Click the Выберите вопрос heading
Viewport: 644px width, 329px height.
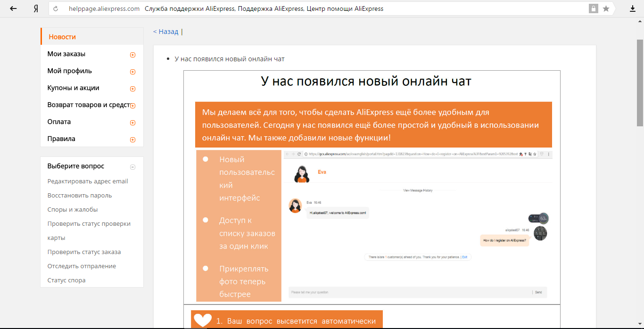coord(76,166)
